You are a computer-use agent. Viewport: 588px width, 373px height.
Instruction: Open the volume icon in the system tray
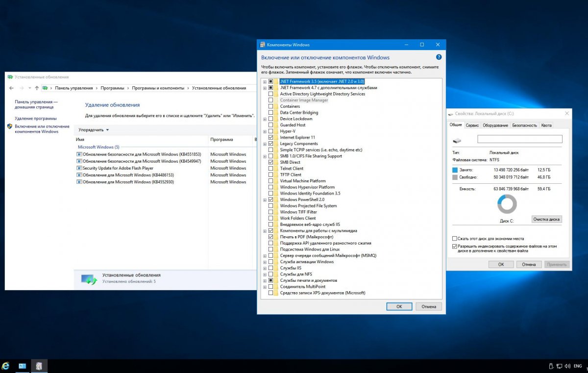(567, 366)
